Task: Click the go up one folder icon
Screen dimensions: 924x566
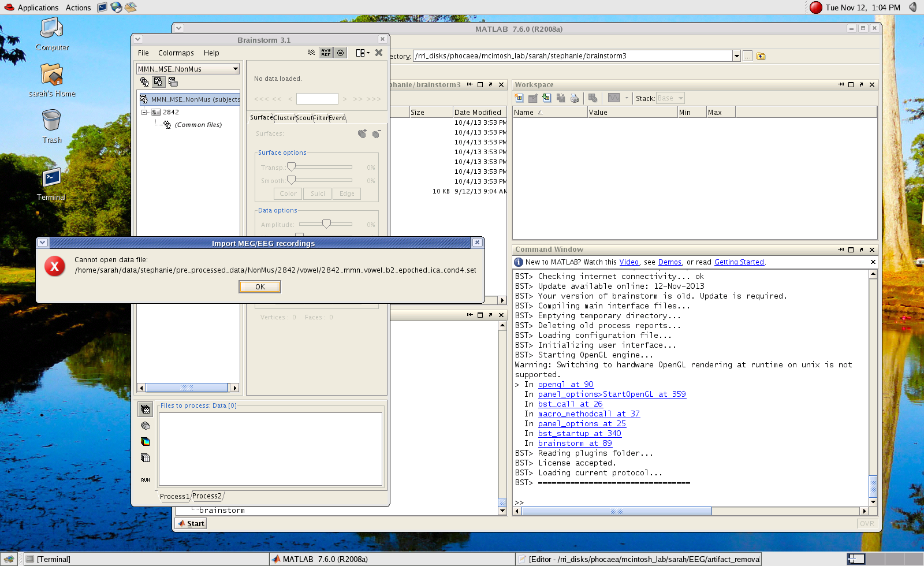Action: point(761,56)
